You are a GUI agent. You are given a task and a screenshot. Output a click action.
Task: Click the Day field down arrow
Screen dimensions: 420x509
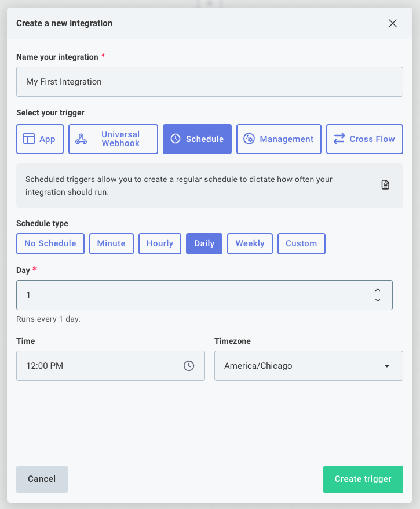click(378, 299)
